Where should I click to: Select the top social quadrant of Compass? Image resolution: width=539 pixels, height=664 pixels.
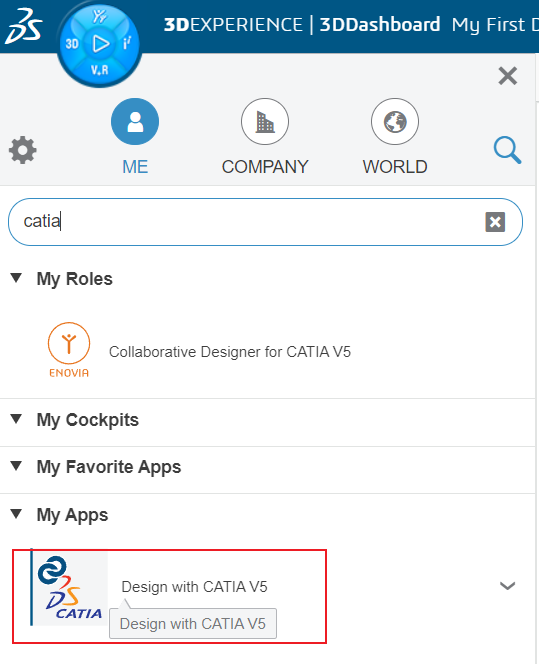(x=100, y=16)
